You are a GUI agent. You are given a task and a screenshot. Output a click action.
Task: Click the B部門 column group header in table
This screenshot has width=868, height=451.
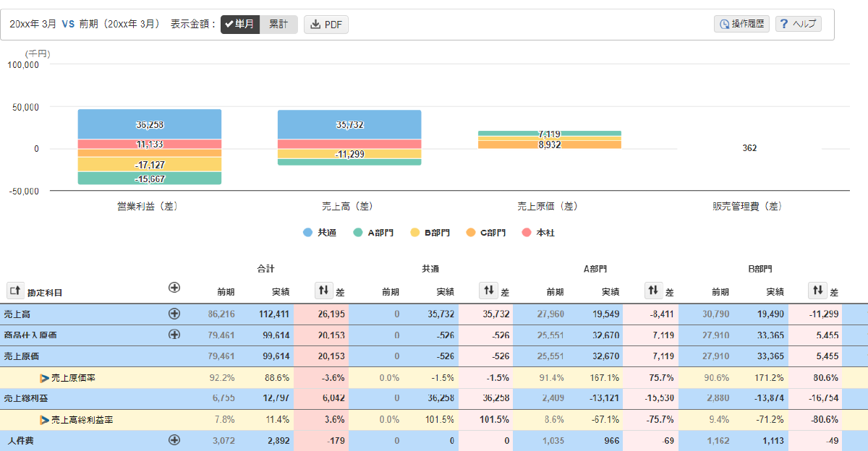tap(762, 269)
